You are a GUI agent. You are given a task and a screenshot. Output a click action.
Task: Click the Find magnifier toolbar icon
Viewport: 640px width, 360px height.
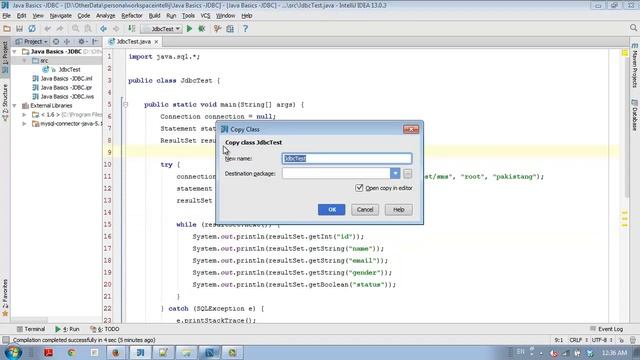pos(76,29)
